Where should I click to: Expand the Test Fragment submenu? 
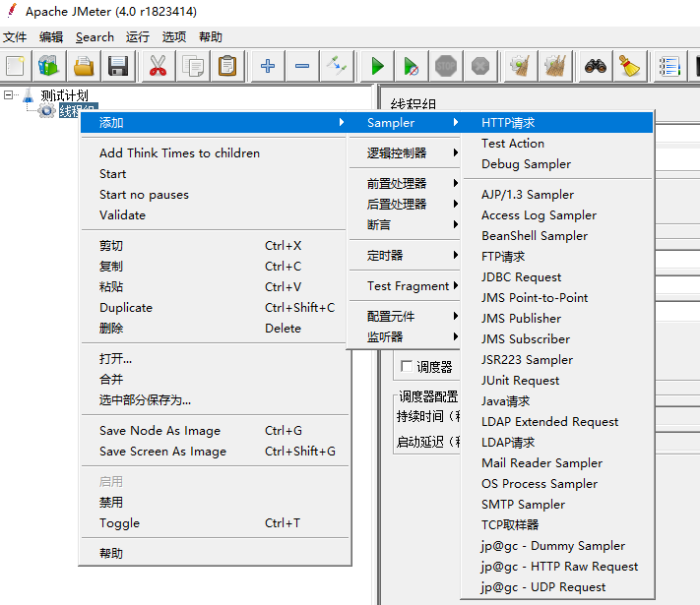point(405,286)
